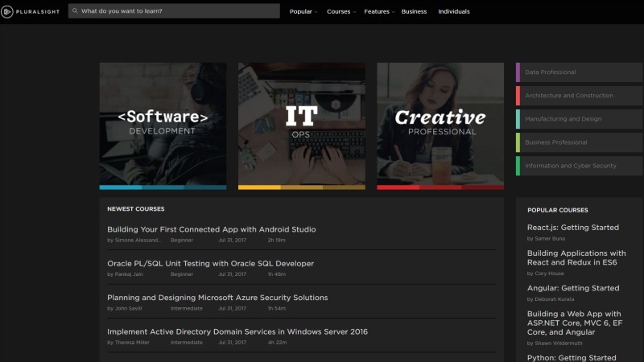
Task: Select Information and Cyber Security category
Action: pos(580,166)
